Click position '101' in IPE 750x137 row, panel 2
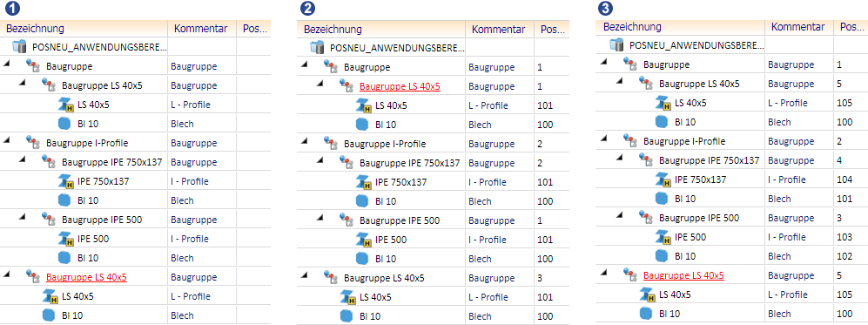The width and height of the screenshot is (868, 325). coord(545,183)
